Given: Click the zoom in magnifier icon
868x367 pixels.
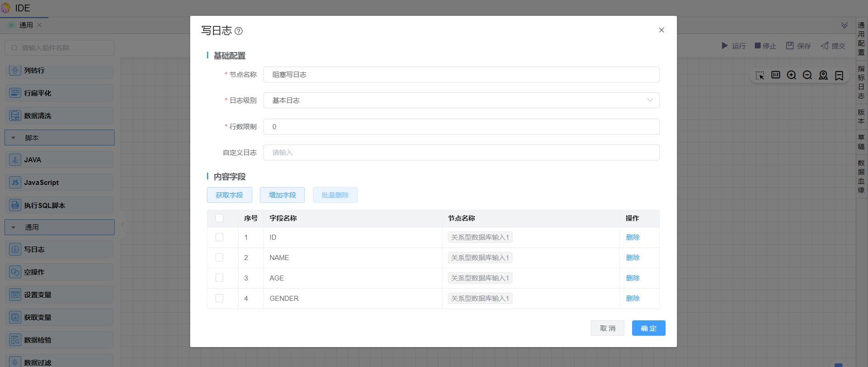Looking at the screenshot, I should 791,75.
